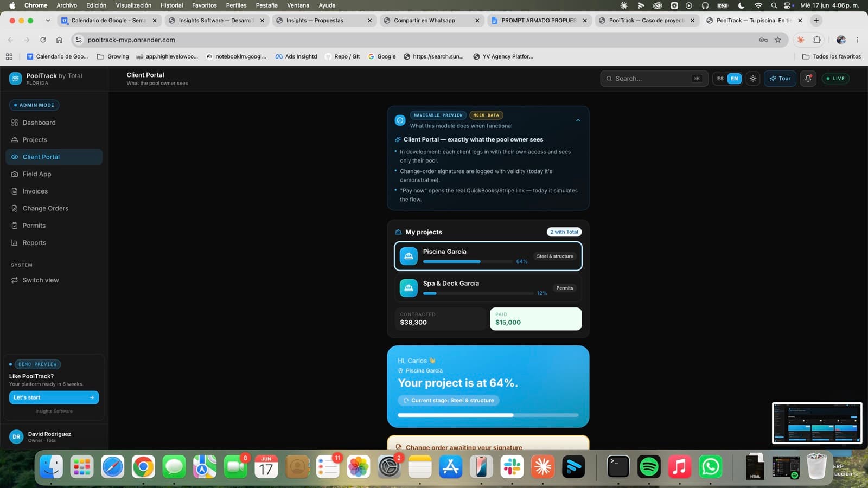Click Spa & Deck García progress bar
Viewport: 868px width, 488px height.
pyautogui.click(x=478, y=293)
